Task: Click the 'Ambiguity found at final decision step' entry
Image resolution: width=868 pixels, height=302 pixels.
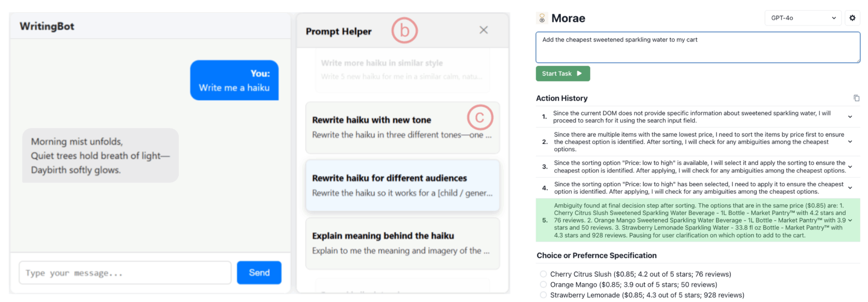Action: click(698, 220)
